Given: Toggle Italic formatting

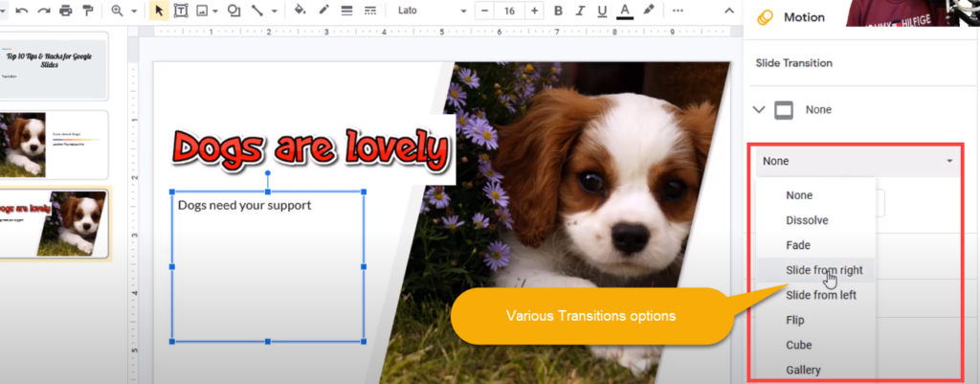Looking at the screenshot, I should [x=580, y=11].
